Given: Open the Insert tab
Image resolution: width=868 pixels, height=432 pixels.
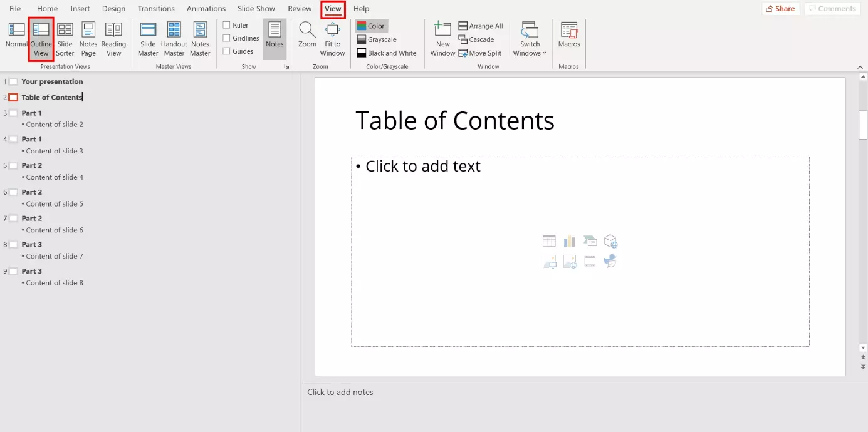Looking at the screenshot, I should click(x=80, y=9).
